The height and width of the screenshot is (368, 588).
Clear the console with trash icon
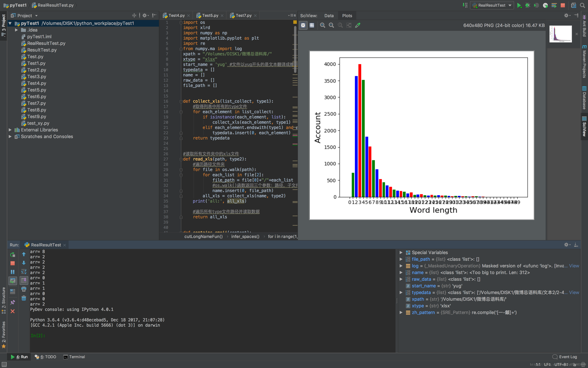click(x=24, y=298)
